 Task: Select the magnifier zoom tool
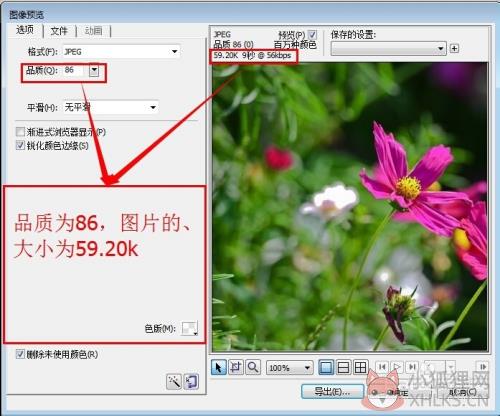[253, 367]
